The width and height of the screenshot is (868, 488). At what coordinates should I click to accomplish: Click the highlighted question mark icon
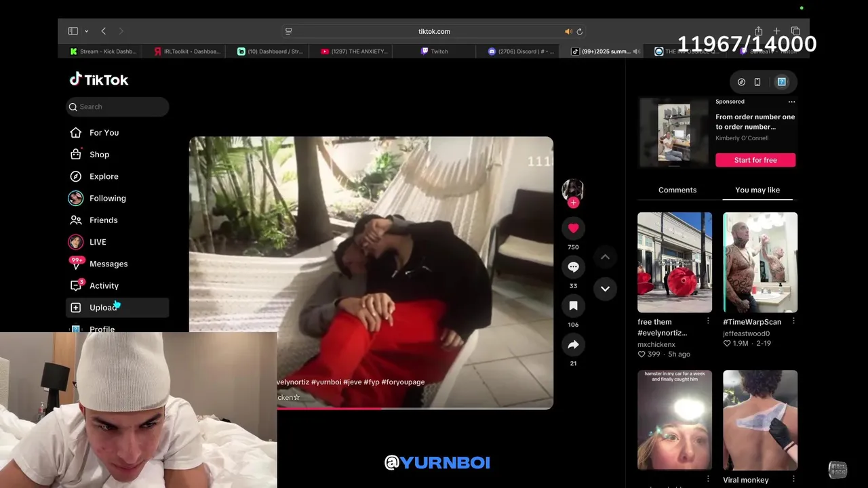click(781, 82)
